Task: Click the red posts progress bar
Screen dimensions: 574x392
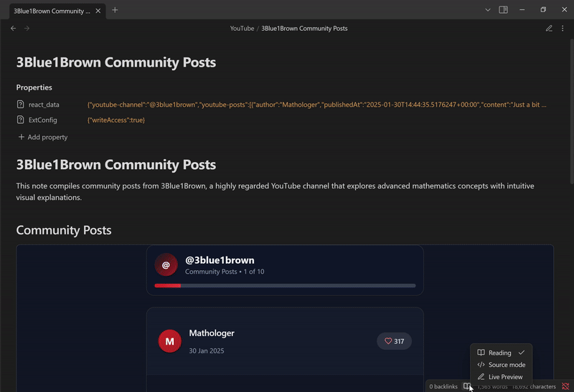Action: tap(285, 286)
